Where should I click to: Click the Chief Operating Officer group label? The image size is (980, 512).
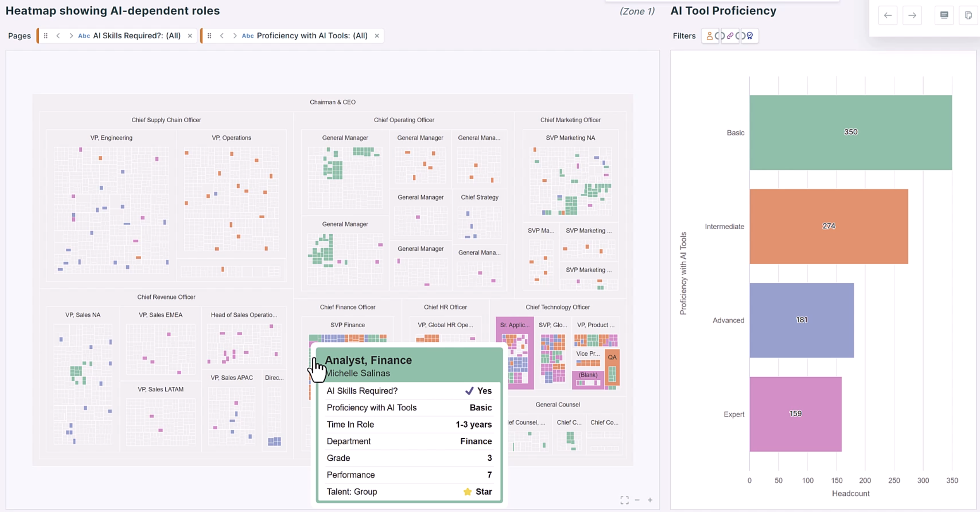(x=404, y=120)
